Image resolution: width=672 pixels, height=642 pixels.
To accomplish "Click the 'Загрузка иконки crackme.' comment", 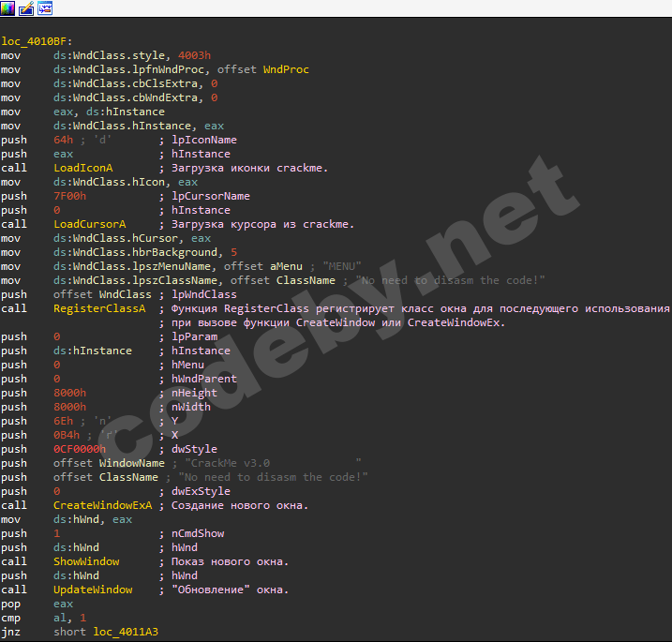I will coord(250,168).
